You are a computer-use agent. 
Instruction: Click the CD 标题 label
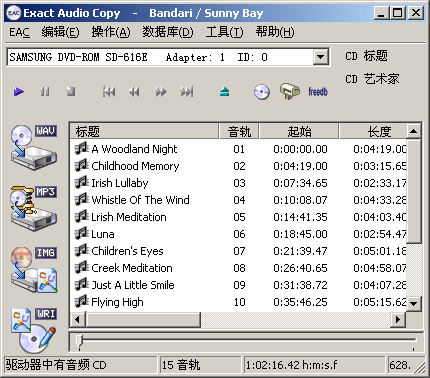pyautogui.click(x=366, y=56)
